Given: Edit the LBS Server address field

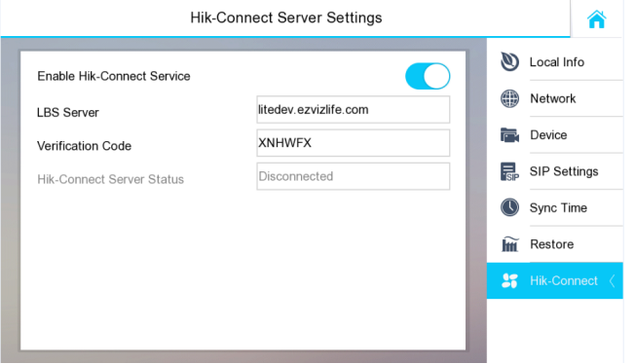Looking at the screenshot, I should tap(353, 109).
